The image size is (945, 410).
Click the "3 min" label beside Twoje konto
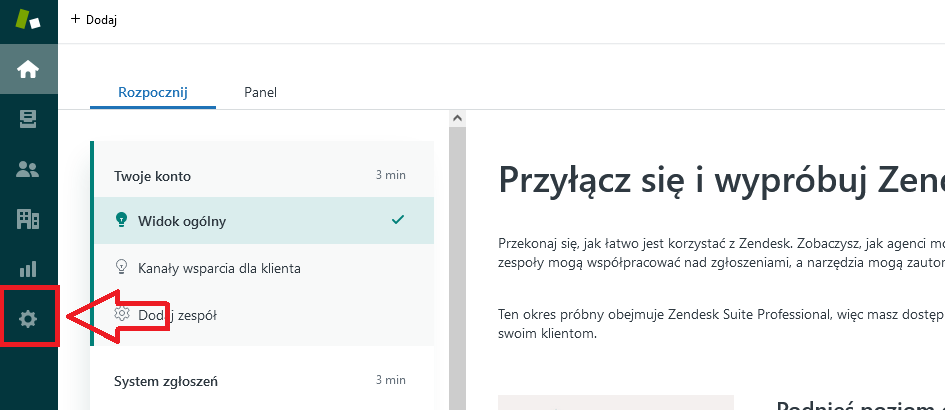pos(391,175)
